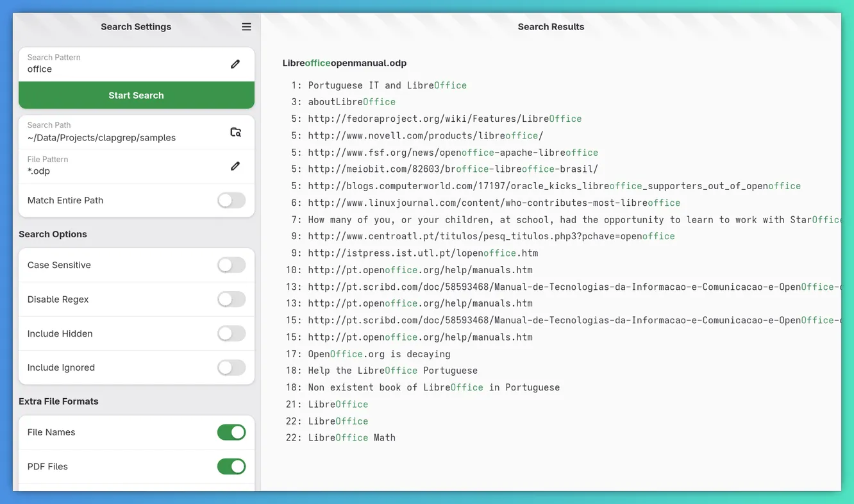Enable Case Sensitive search
This screenshot has height=504, width=854.
point(231,265)
